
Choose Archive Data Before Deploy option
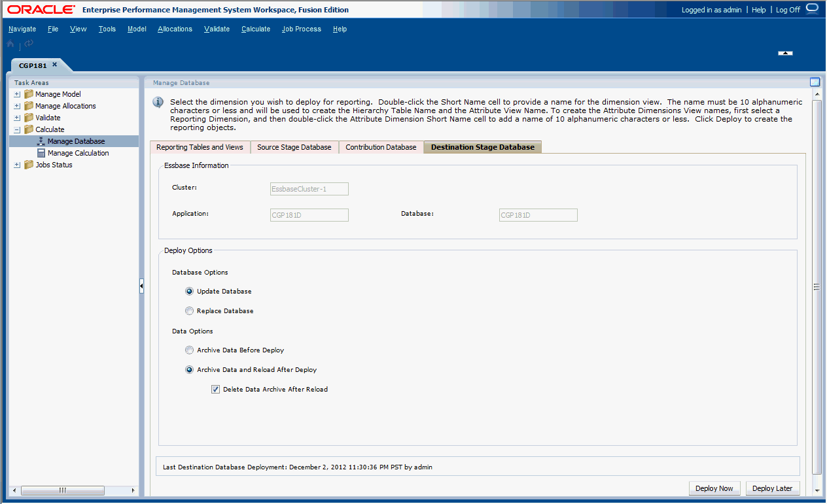[190, 350]
